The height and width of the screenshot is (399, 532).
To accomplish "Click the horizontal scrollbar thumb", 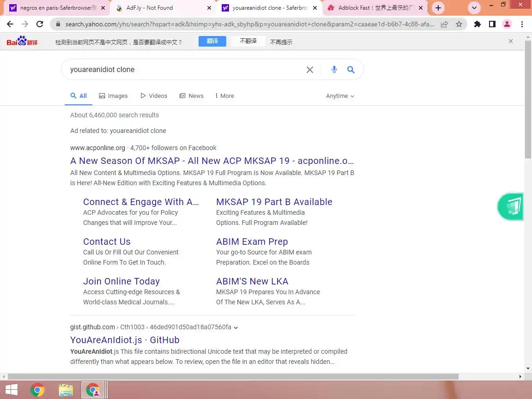I will [x=233, y=377].
